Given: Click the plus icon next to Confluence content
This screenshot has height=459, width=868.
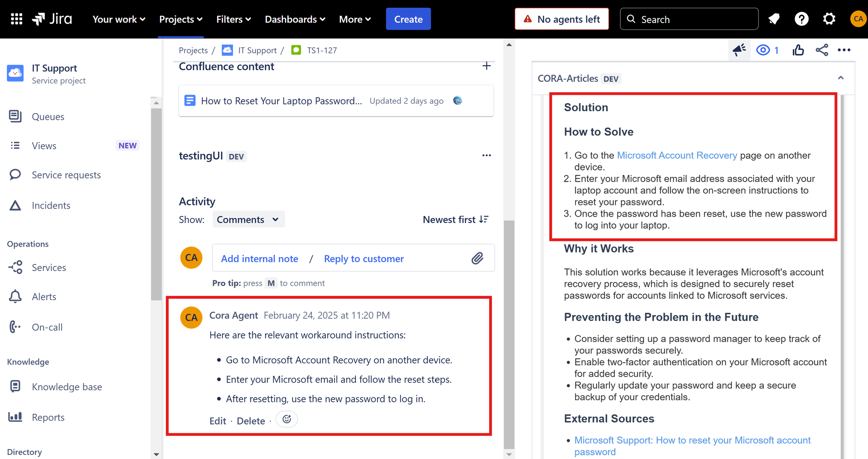Looking at the screenshot, I should tap(486, 66).
